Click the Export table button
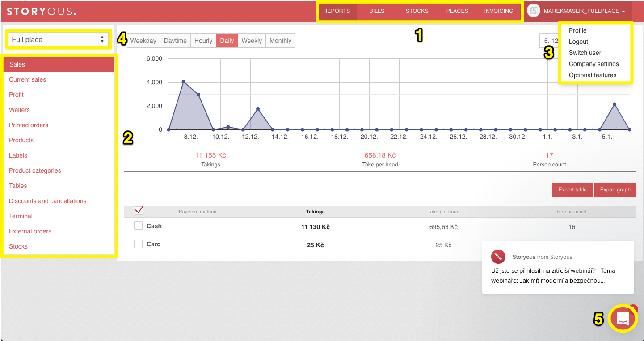 click(x=572, y=190)
